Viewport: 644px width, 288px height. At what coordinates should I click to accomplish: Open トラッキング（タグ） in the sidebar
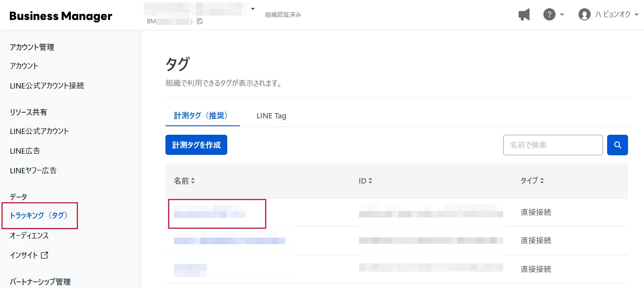click(39, 215)
